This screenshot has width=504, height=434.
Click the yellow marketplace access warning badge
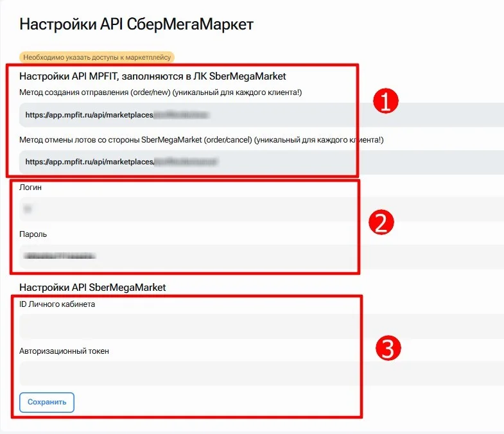click(x=97, y=58)
